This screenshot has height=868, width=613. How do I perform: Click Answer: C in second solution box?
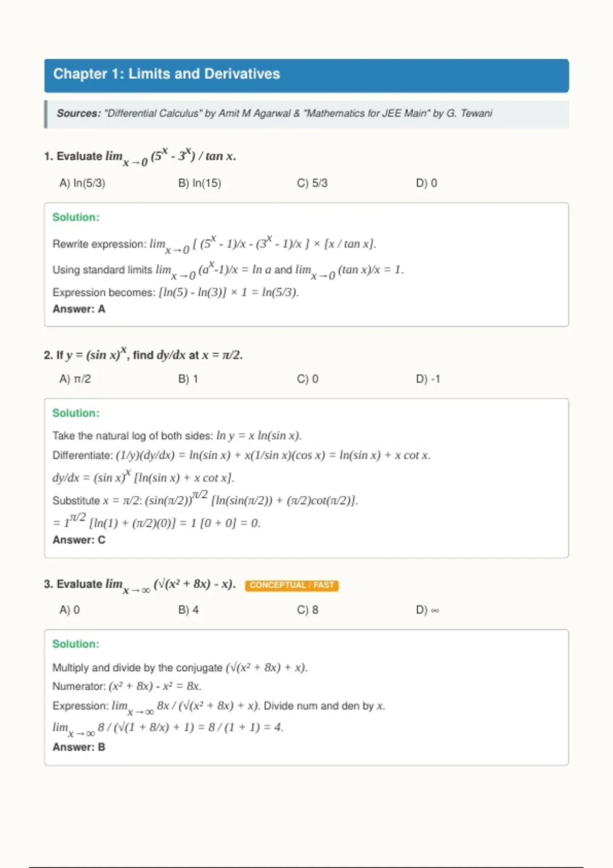click(x=79, y=540)
